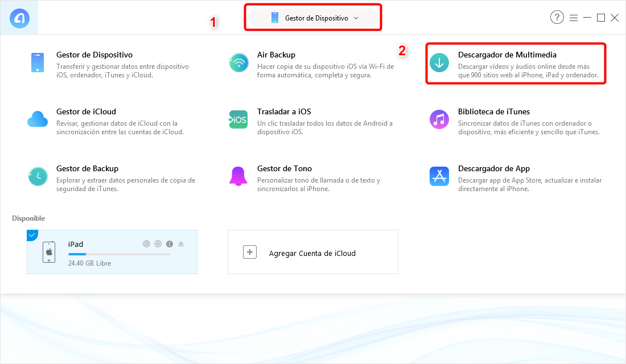Image resolution: width=626 pixels, height=364 pixels.
Task: Click the iPad restart spinner icon
Action: 146,244
